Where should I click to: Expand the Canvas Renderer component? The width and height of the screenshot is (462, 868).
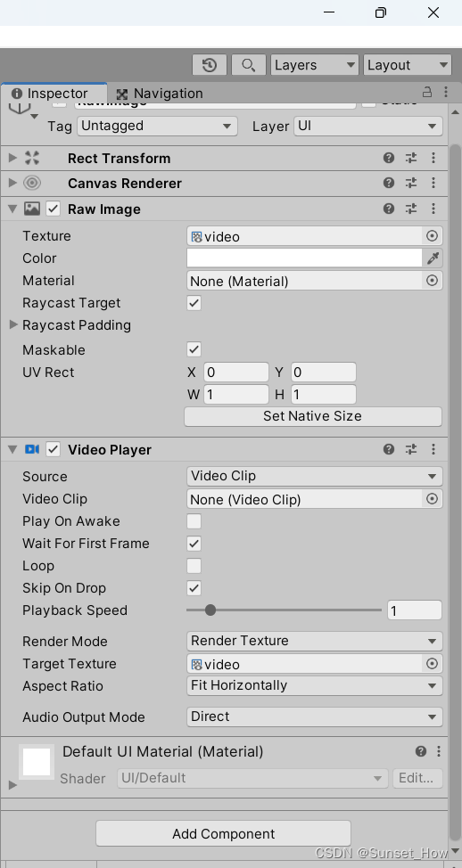click(13, 183)
